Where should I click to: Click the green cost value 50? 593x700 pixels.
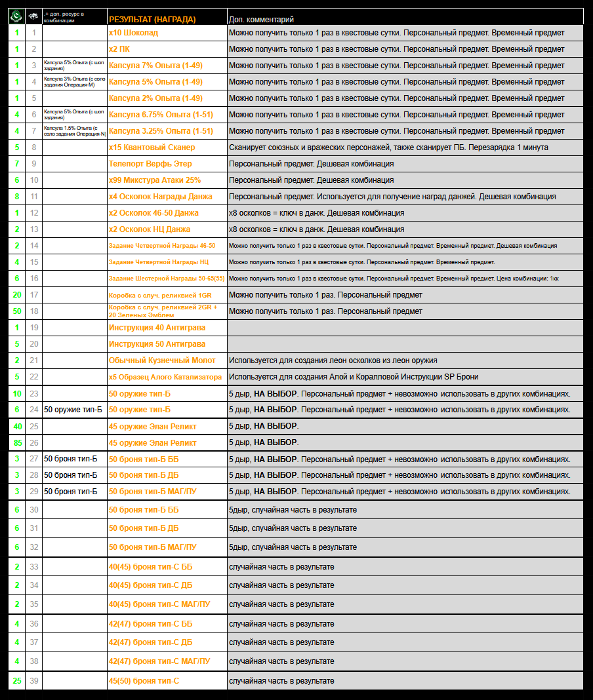click(x=16, y=311)
